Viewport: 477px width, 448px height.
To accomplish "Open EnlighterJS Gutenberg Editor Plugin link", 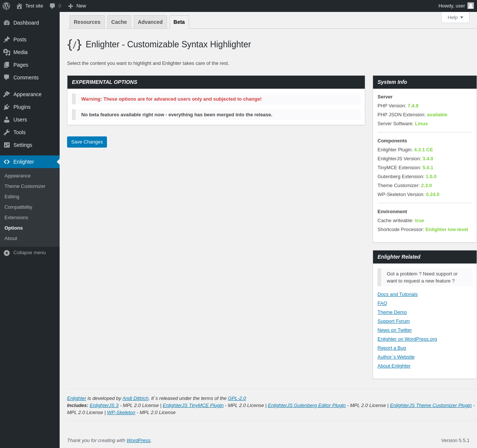I will (307, 406).
